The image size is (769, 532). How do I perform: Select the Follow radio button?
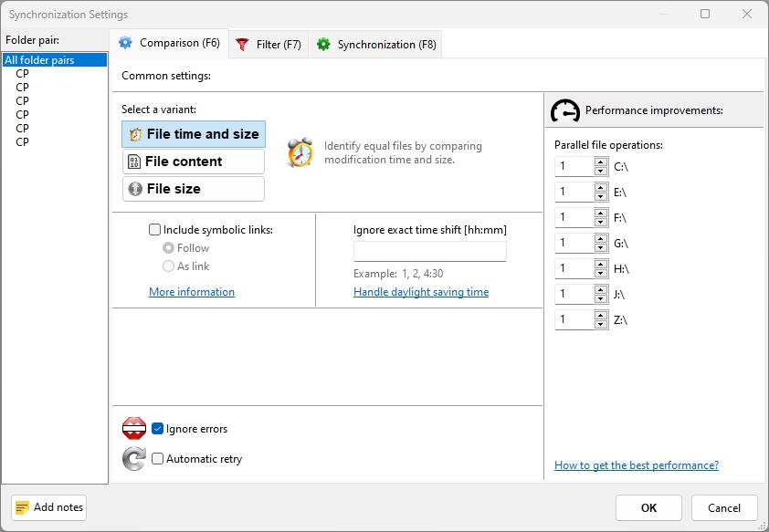pos(168,248)
